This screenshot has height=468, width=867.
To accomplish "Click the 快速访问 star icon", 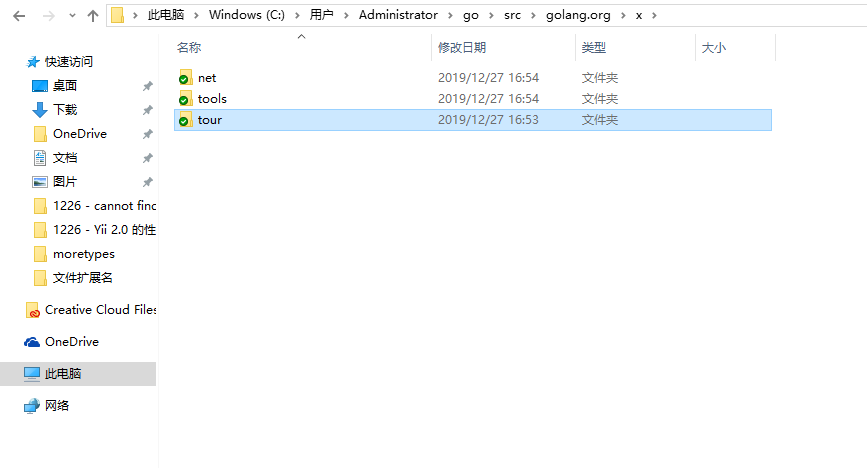I will tap(33, 62).
